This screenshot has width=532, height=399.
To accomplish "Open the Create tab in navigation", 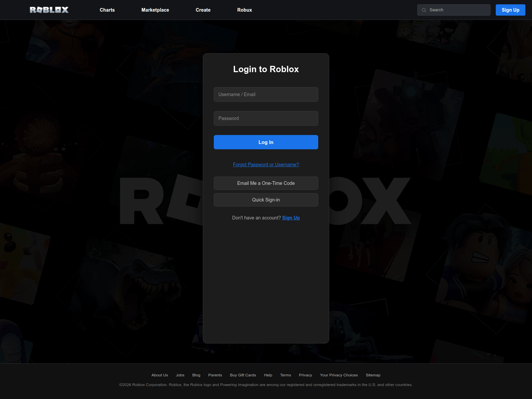I will (x=203, y=10).
